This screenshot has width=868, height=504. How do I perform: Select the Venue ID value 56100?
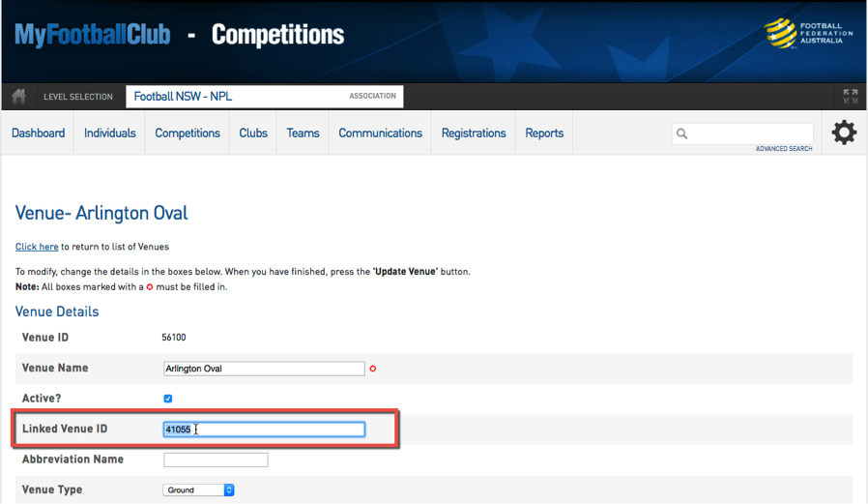coord(174,338)
